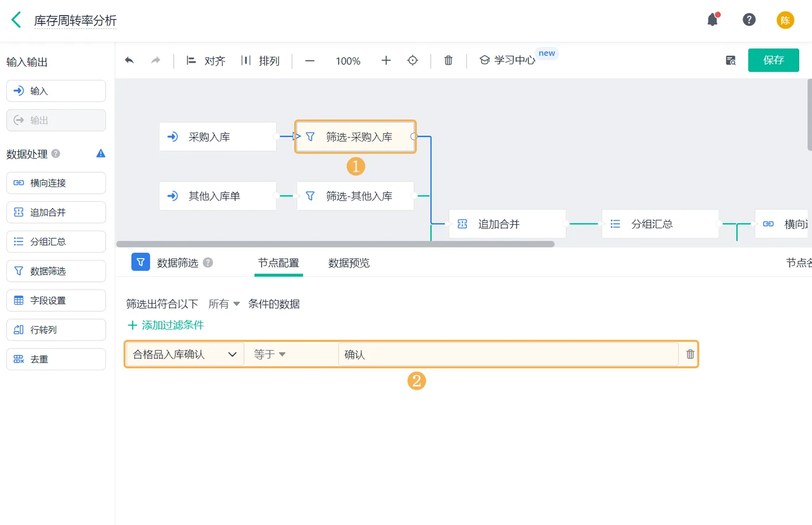Open the user avatar 陈
Image resolution: width=812 pixels, height=525 pixels.
(x=785, y=20)
